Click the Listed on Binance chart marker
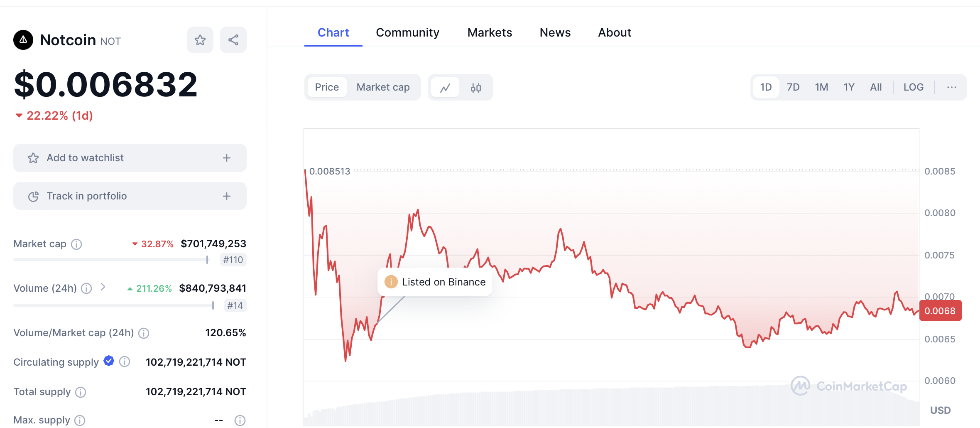The width and height of the screenshot is (980, 428). click(435, 282)
